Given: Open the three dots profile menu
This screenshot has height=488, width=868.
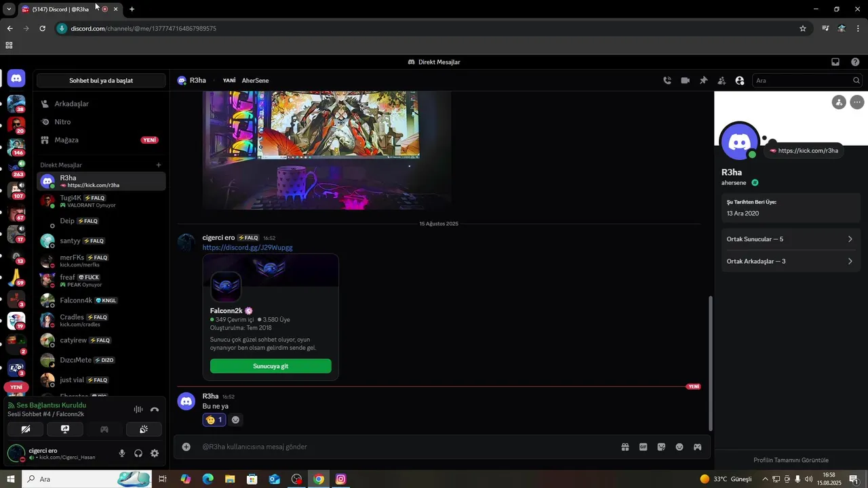Looking at the screenshot, I should pos(857,102).
